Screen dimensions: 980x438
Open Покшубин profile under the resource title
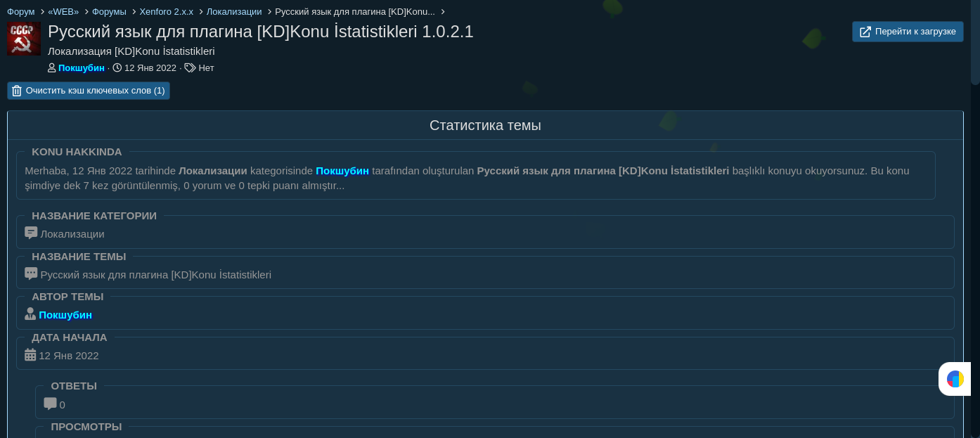pyautogui.click(x=82, y=68)
